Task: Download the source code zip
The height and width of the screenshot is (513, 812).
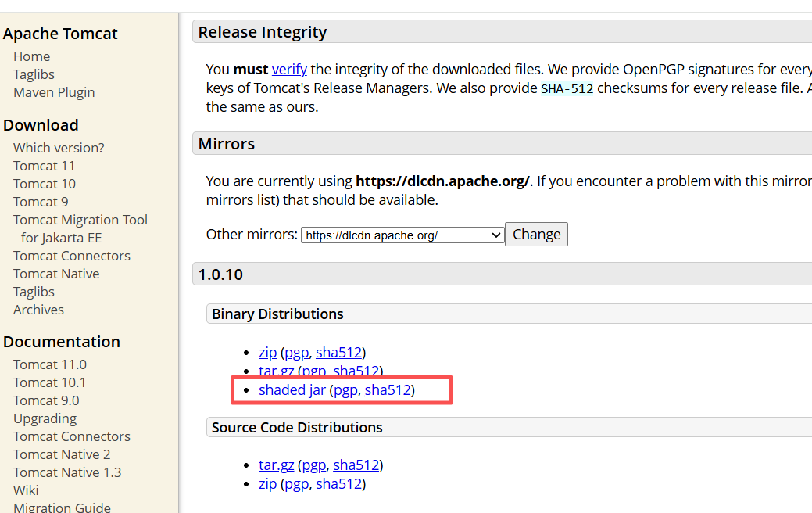Action: click(267, 484)
